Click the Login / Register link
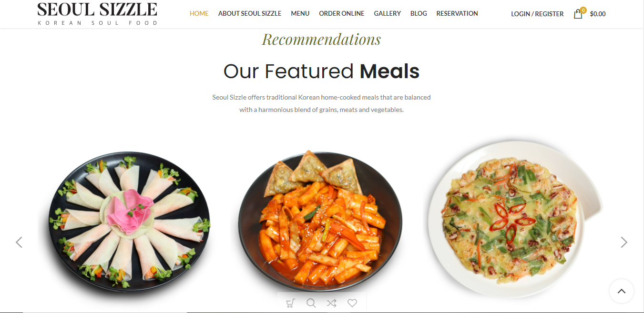 pyautogui.click(x=537, y=14)
